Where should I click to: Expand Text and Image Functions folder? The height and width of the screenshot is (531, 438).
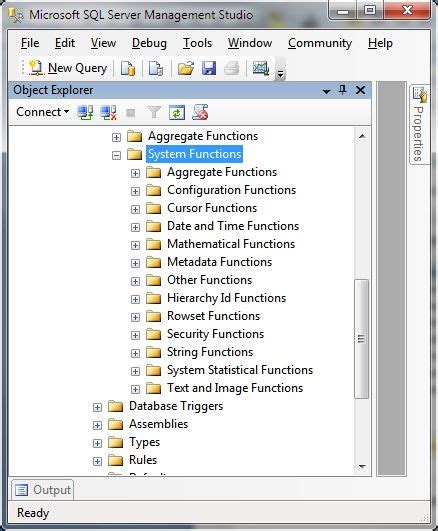tap(135, 389)
